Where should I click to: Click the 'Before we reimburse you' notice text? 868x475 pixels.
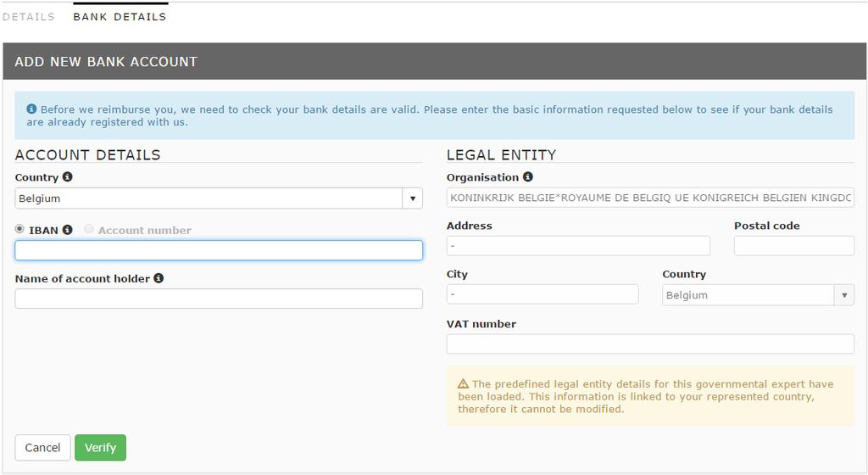pyautogui.click(x=430, y=115)
